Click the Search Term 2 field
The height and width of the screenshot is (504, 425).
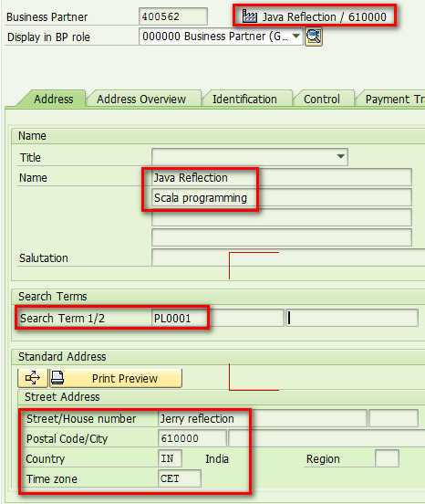pyautogui.click(x=352, y=318)
